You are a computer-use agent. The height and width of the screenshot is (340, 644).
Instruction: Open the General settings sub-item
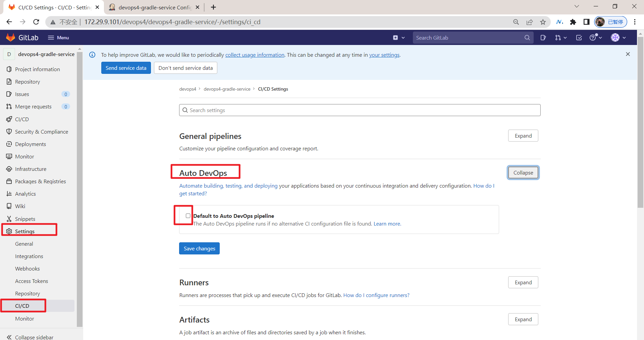click(24, 244)
